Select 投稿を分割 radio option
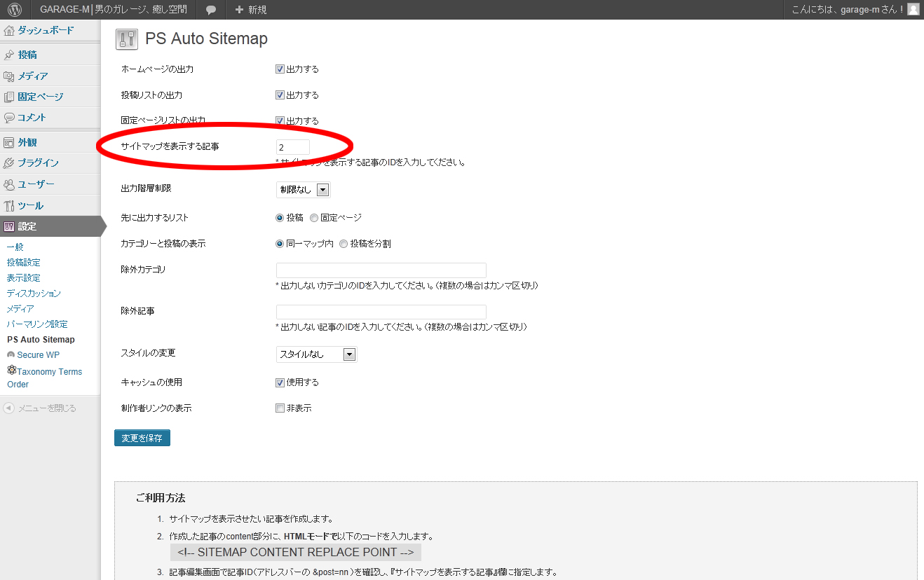924x580 pixels. [x=343, y=244]
